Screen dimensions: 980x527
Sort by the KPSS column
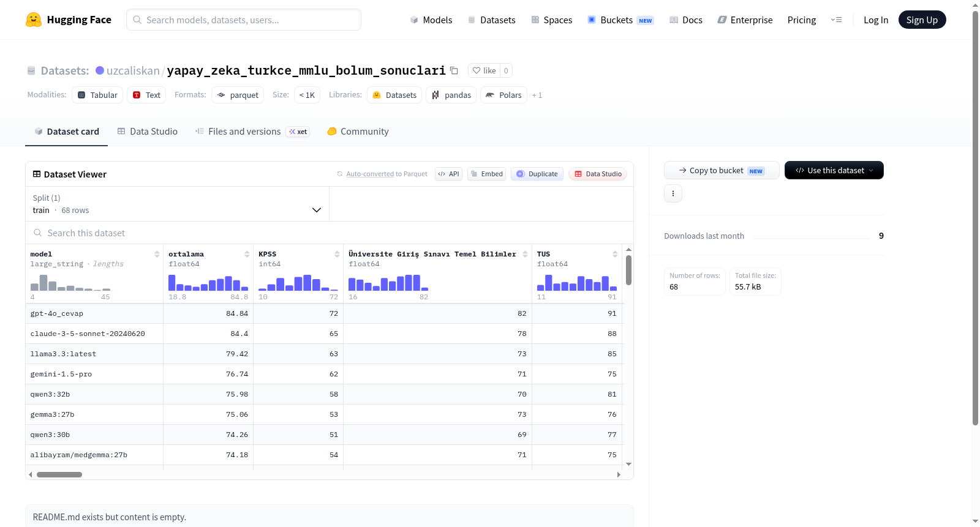pos(337,254)
